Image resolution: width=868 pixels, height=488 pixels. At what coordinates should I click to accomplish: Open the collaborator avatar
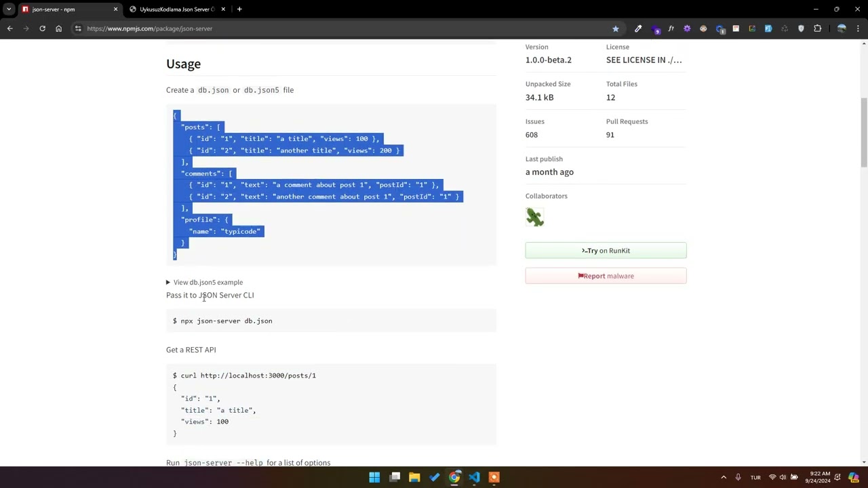[x=534, y=217]
